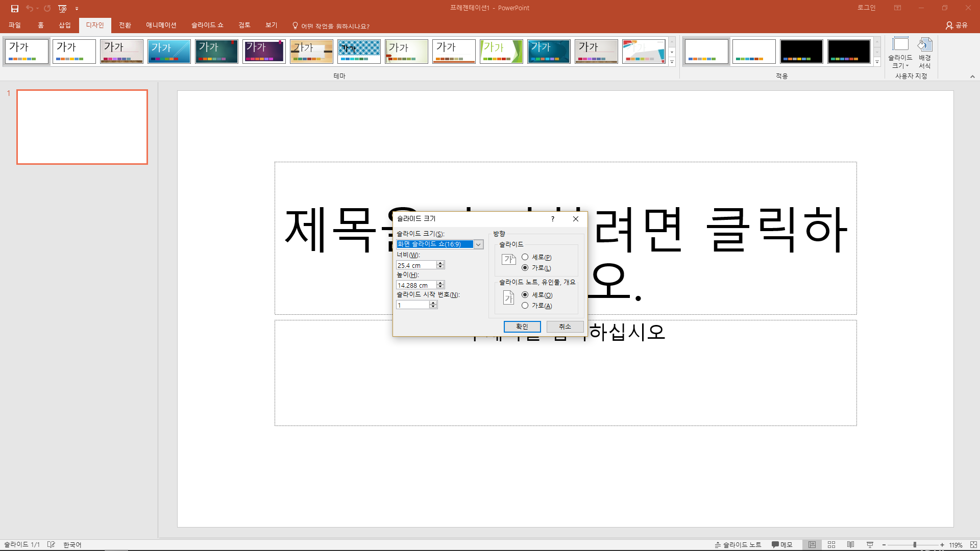Click the Undo arrow icon
This screenshot has width=980, height=551.
[x=30, y=8]
